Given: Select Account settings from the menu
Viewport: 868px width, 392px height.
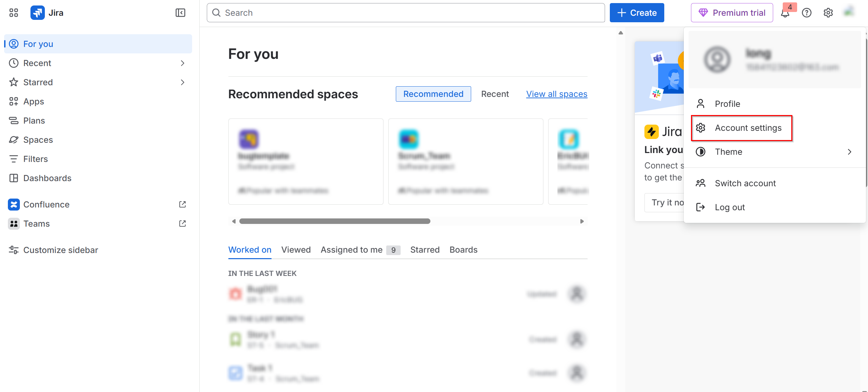Looking at the screenshot, I should pos(749,128).
